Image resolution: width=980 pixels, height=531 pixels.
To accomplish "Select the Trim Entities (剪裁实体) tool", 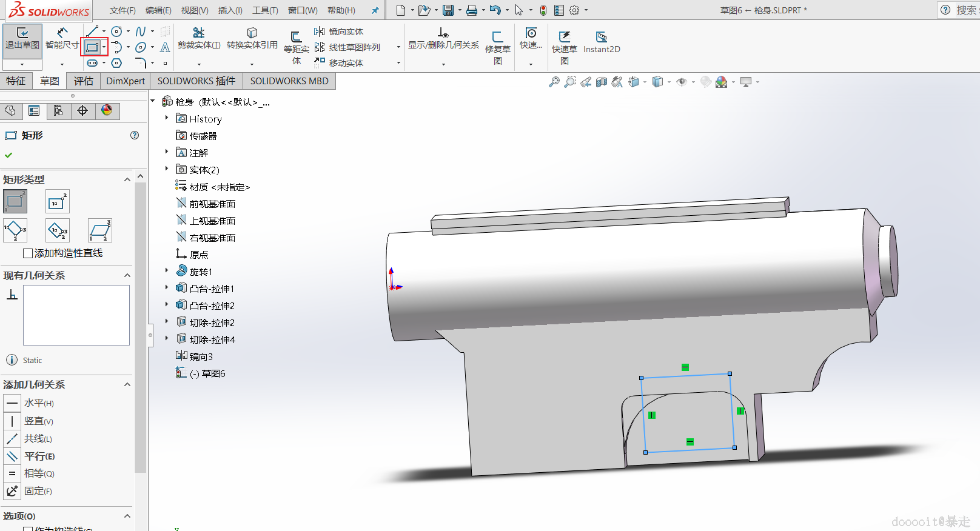I will pos(198,33).
